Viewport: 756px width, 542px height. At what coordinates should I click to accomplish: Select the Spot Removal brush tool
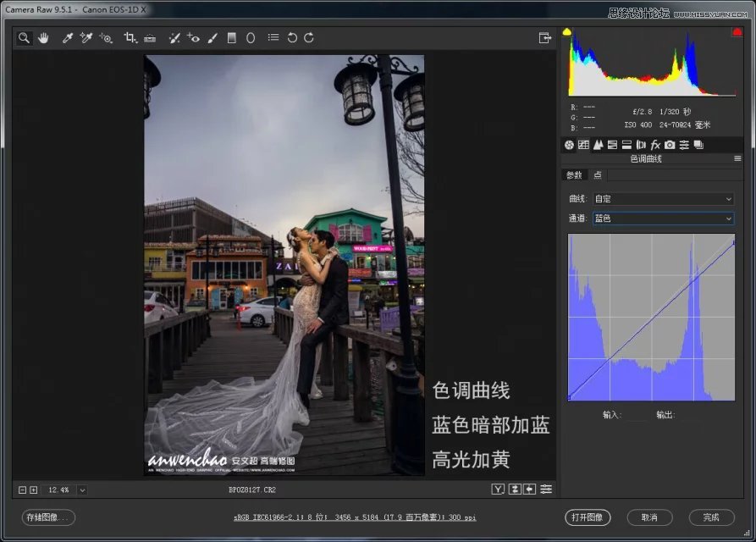(x=174, y=37)
